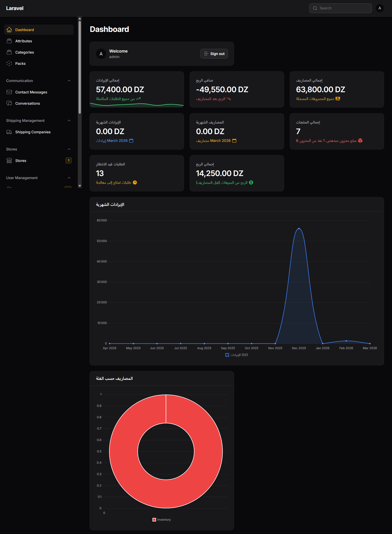This screenshot has height=534, width=392.
Task: Click the Shipping Companies truck icon
Action: tap(9, 132)
